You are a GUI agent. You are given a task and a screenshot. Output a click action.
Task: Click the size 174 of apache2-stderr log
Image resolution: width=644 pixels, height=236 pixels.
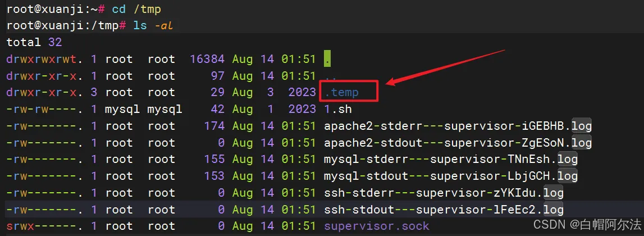[x=214, y=126]
